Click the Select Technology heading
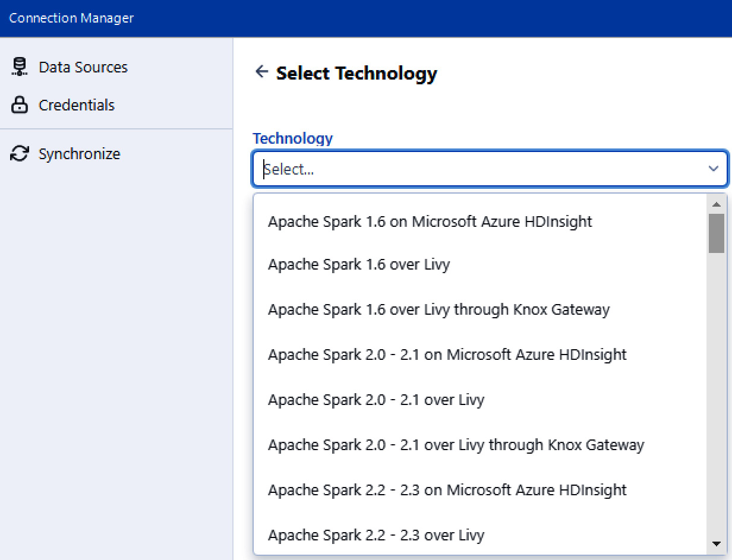 tap(356, 74)
